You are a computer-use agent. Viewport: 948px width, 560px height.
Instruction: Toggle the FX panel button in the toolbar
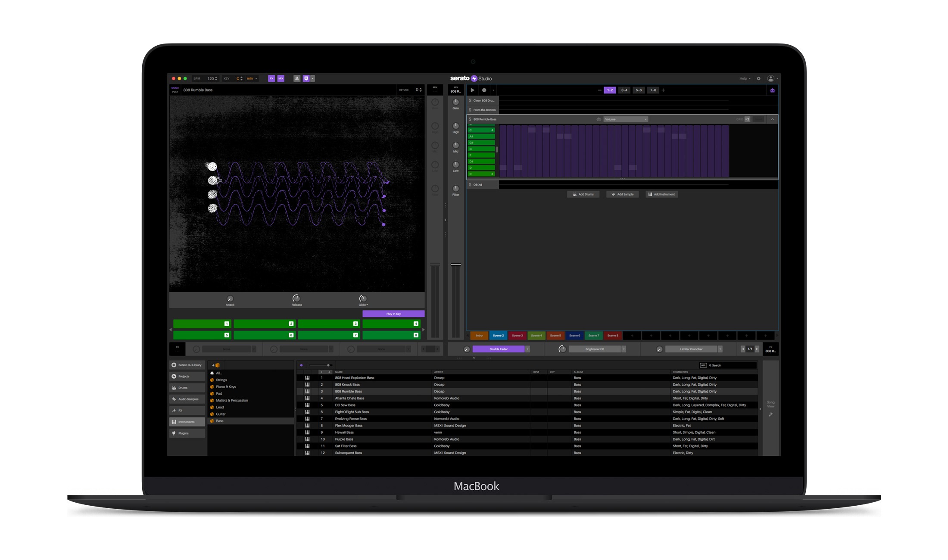pyautogui.click(x=272, y=78)
